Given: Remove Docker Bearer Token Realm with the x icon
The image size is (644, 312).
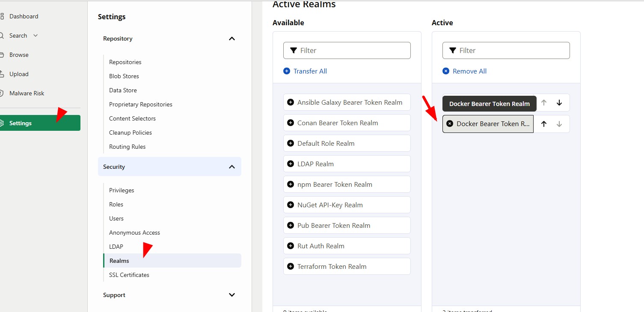Looking at the screenshot, I should click(450, 124).
